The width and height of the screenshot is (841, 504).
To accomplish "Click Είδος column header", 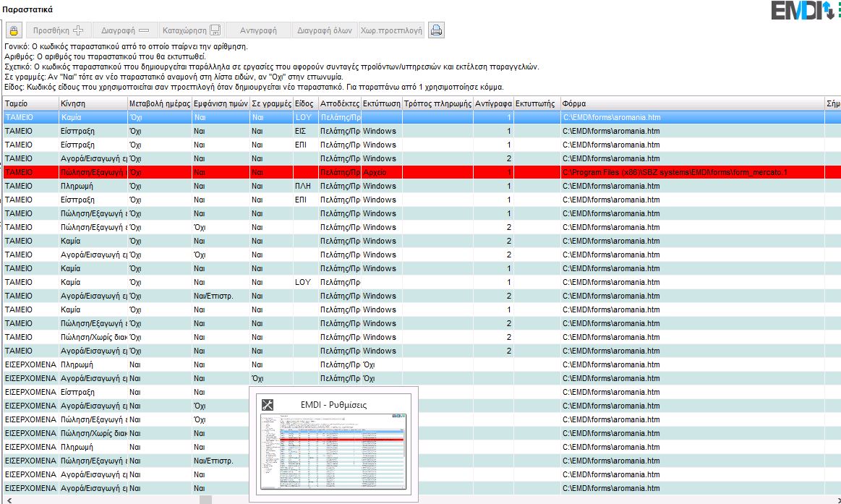I will click(306, 103).
